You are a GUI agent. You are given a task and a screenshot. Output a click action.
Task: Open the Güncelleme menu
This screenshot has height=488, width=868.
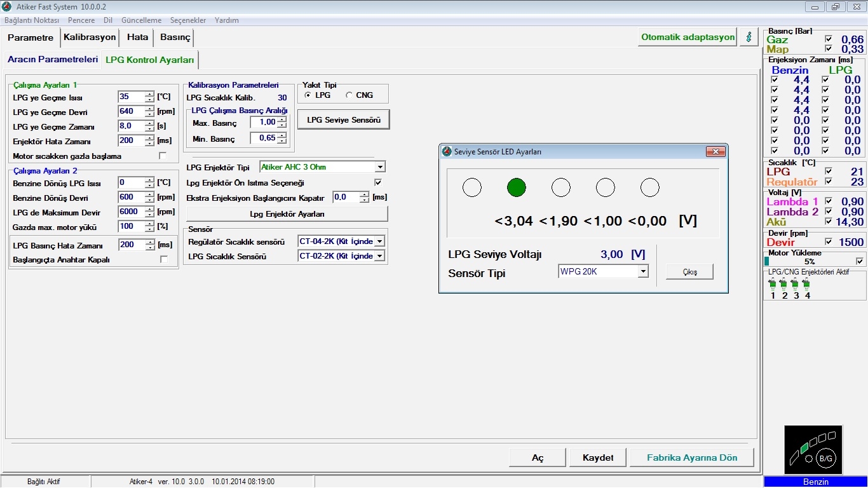click(141, 20)
